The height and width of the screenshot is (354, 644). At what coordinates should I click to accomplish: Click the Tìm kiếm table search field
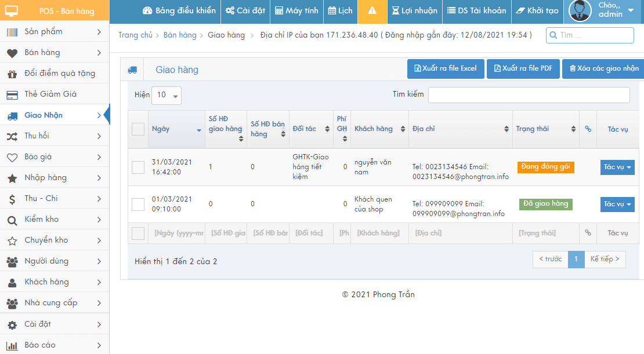pyautogui.click(x=529, y=95)
